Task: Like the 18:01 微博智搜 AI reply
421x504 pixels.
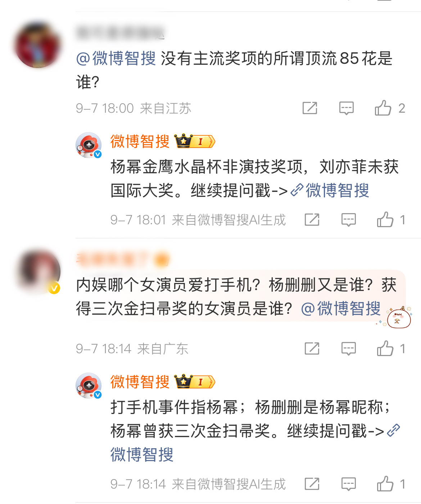Action: (x=385, y=219)
